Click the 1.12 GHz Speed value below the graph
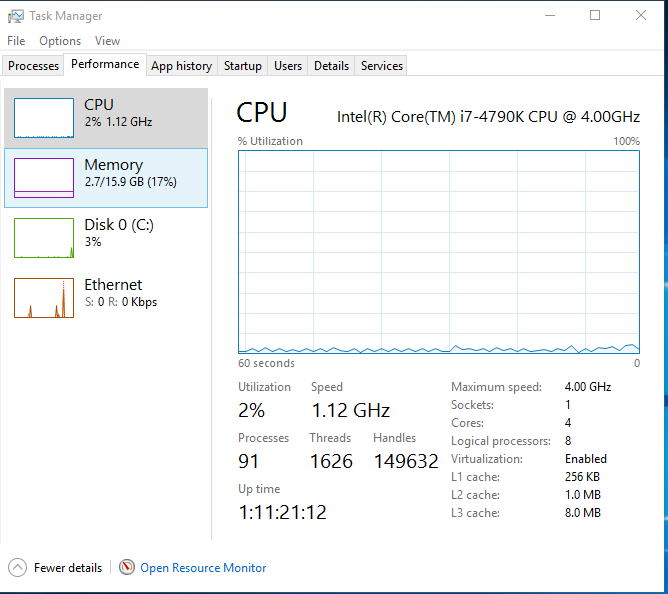668x594 pixels. pyautogui.click(x=351, y=410)
